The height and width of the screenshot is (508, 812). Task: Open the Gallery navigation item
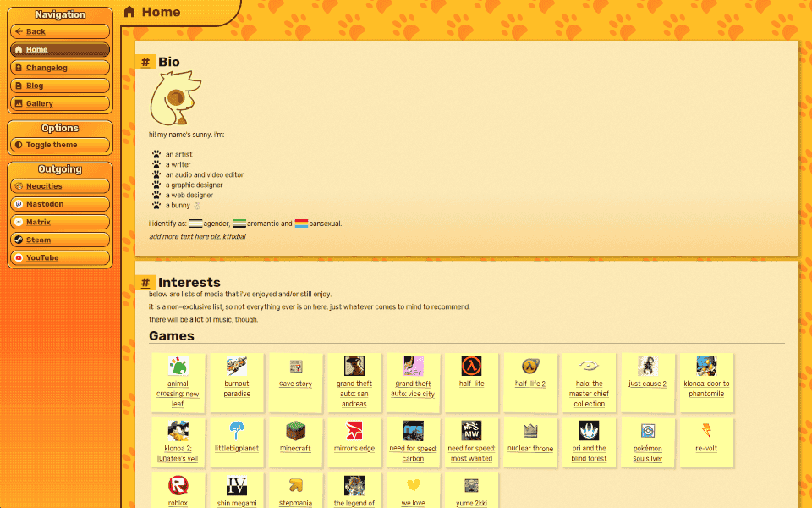coord(60,103)
